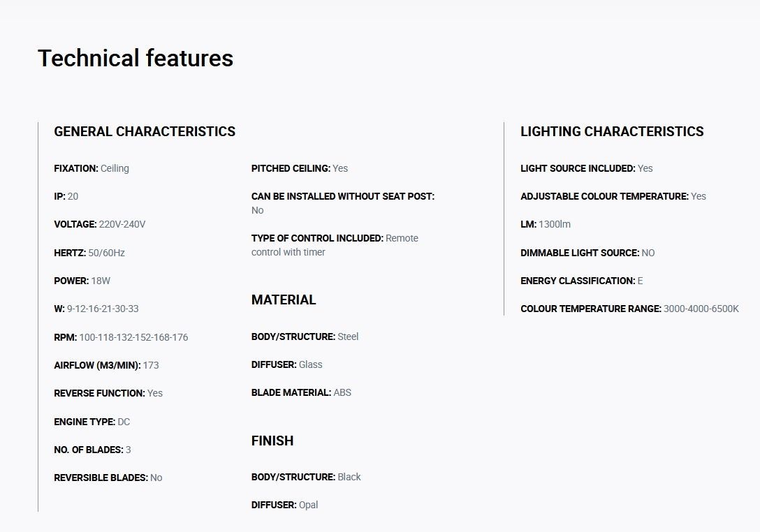Viewport: 760px width, 532px height.
Task: Click the Technical features heading
Action: tap(136, 58)
